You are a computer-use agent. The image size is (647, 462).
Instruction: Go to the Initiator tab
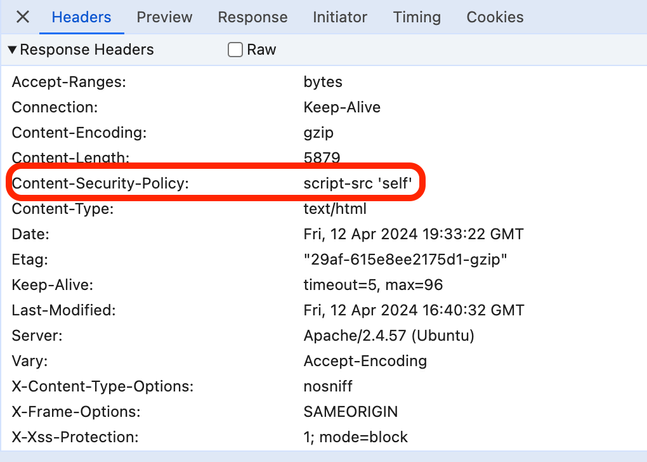(x=339, y=17)
